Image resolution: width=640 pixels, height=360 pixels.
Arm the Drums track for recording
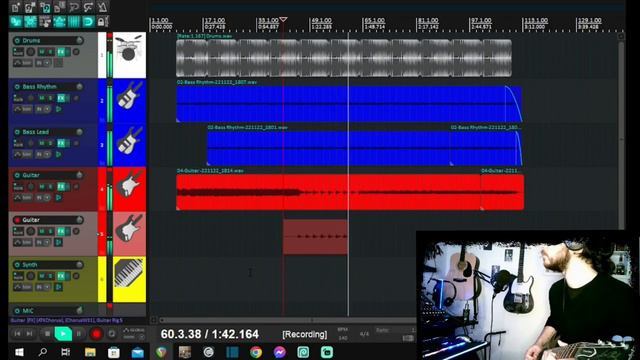click(17, 40)
